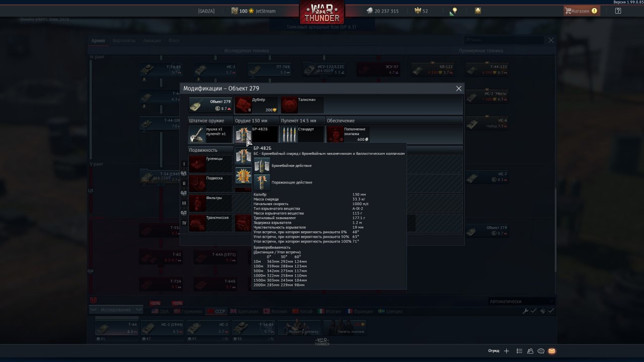Select КВ-122 premium vehicle in tree
The width and height of the screenshot is (644, 362).
click(433, 69)
